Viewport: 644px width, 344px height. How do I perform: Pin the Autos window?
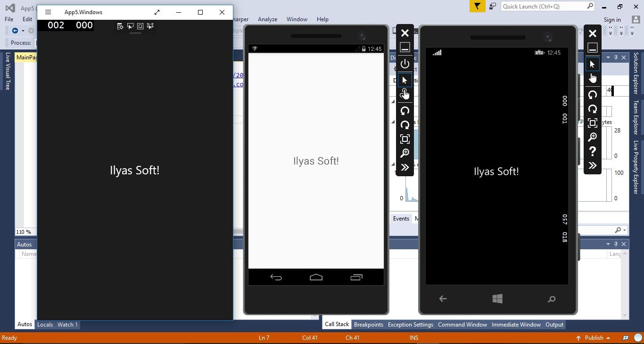click(617, 244)
